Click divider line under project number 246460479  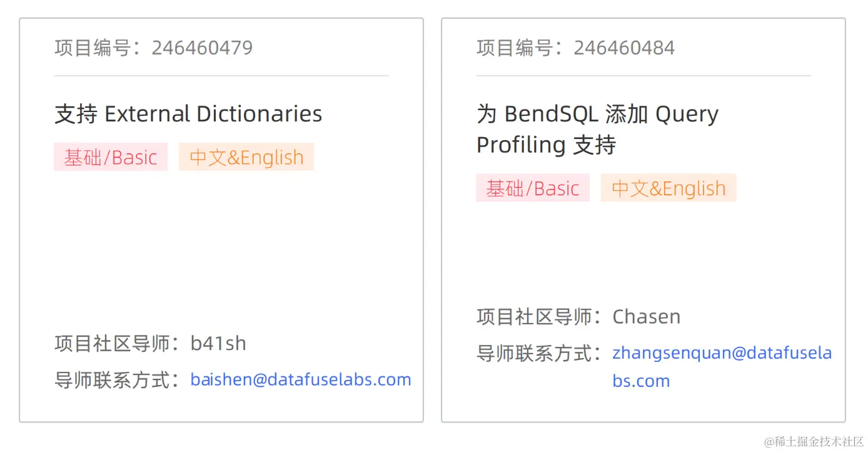(x=221, y=76)
